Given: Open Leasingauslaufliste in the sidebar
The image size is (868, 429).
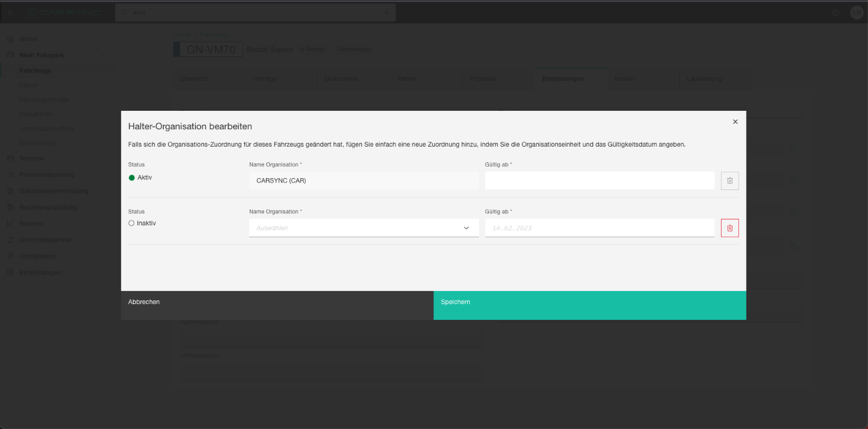Looking at the screenshot, I should pyautogui.click(x=47, y=129).
